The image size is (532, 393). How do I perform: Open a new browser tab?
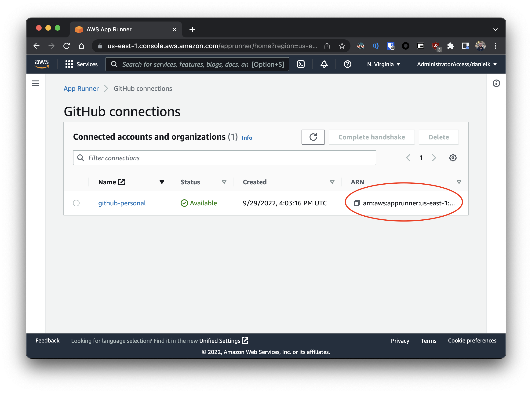click(x=192, y=29)
